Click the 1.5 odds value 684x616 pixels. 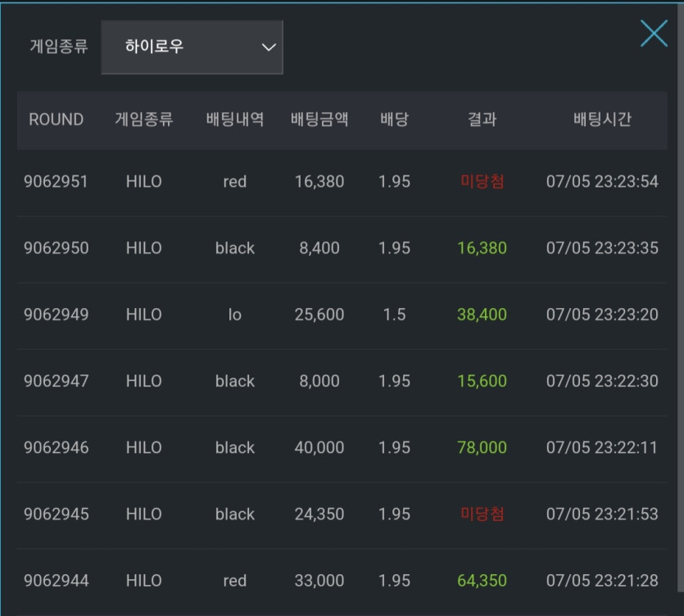[394, 315]
